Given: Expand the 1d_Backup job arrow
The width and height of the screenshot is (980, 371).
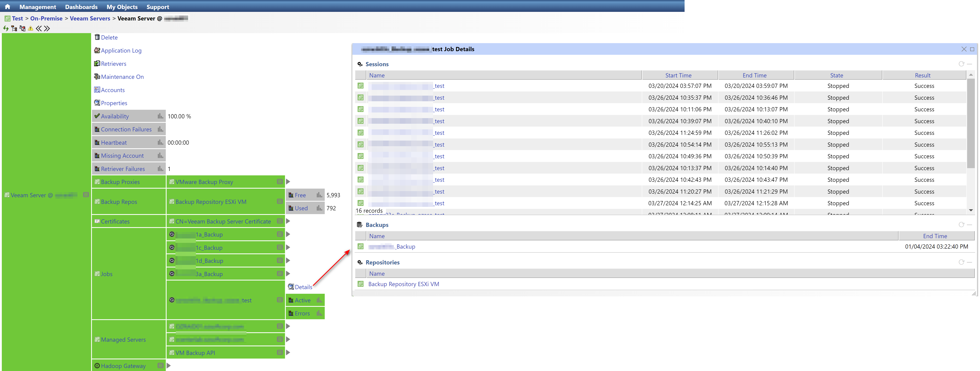Looking at the screenshot, I should (x=288, y=261).
